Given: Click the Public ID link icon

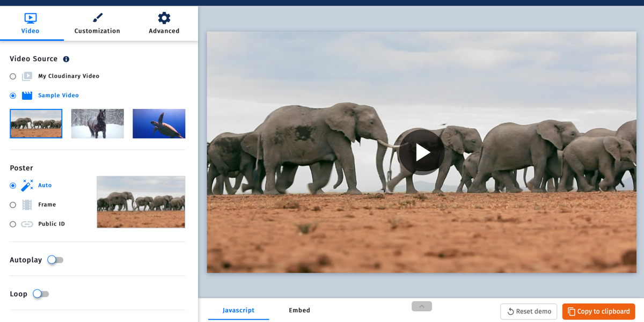Looking at the screenshot, I should (27, 224).
